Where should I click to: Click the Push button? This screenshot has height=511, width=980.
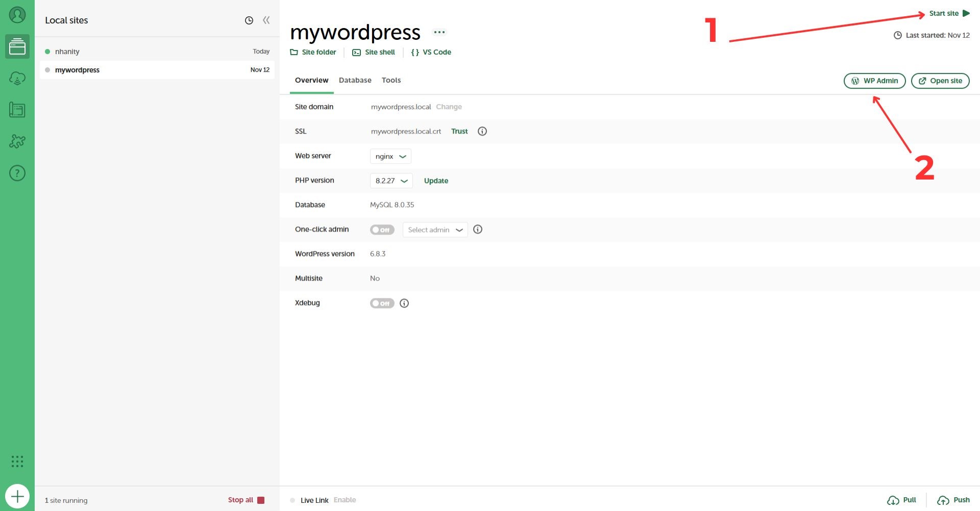[953, 500]
